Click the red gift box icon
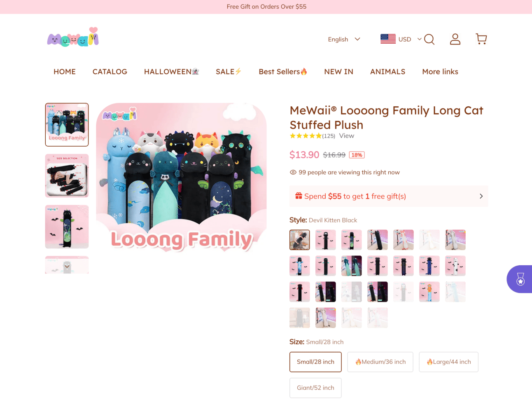532x400 pixels. tap(299, 196)
